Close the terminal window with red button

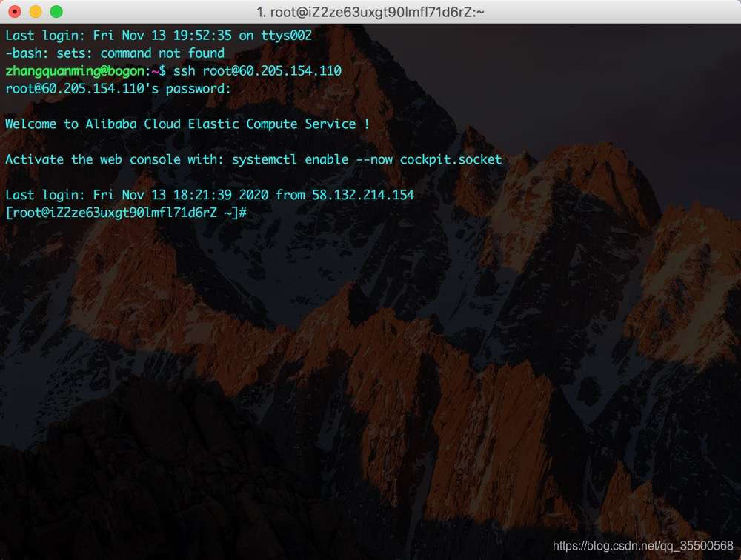(x=15, y=11)
